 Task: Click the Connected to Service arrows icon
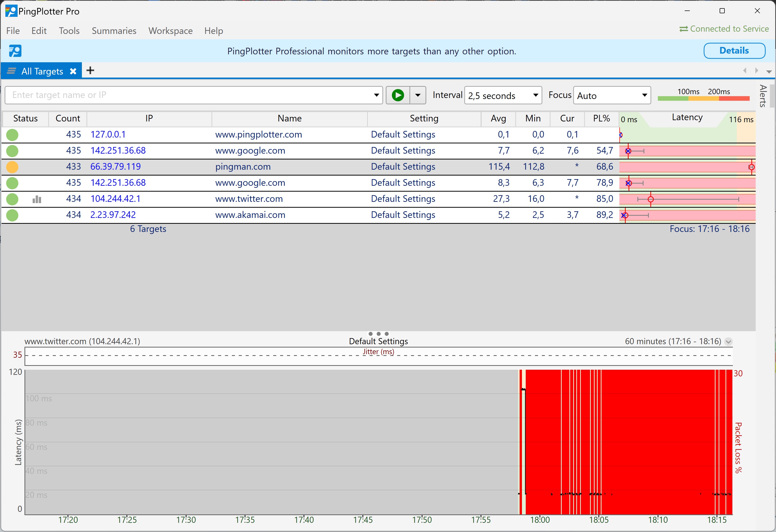click(683, 29)
